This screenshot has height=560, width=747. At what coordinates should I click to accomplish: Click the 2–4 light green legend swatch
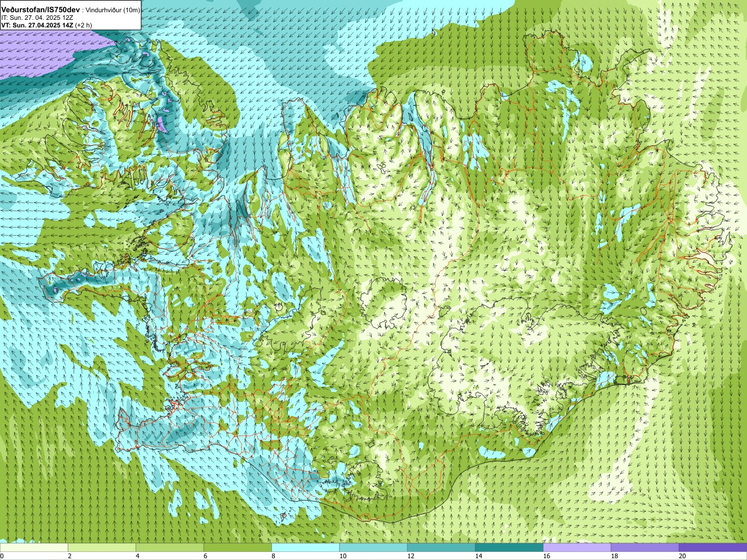coord(102,548)
